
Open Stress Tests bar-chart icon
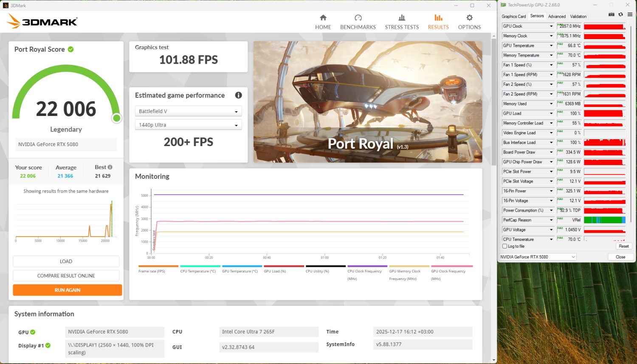pos(401,18)
